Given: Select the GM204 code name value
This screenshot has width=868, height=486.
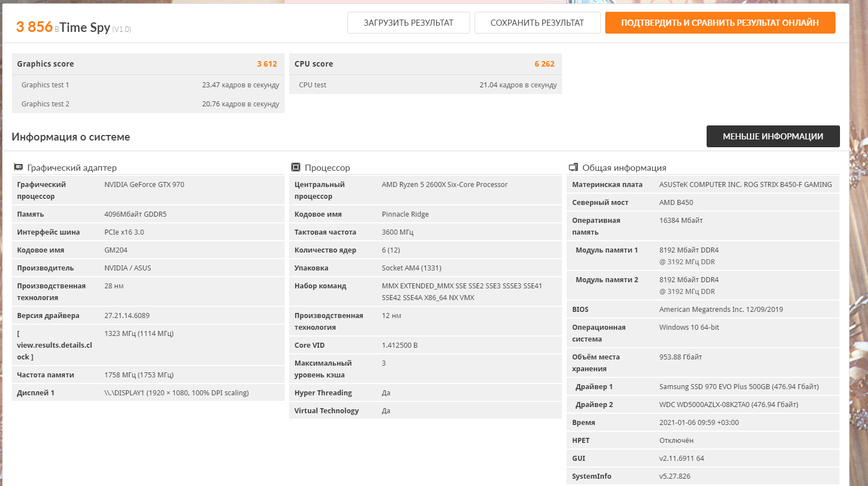Looking at the screenshot, I should pos(116,250).
